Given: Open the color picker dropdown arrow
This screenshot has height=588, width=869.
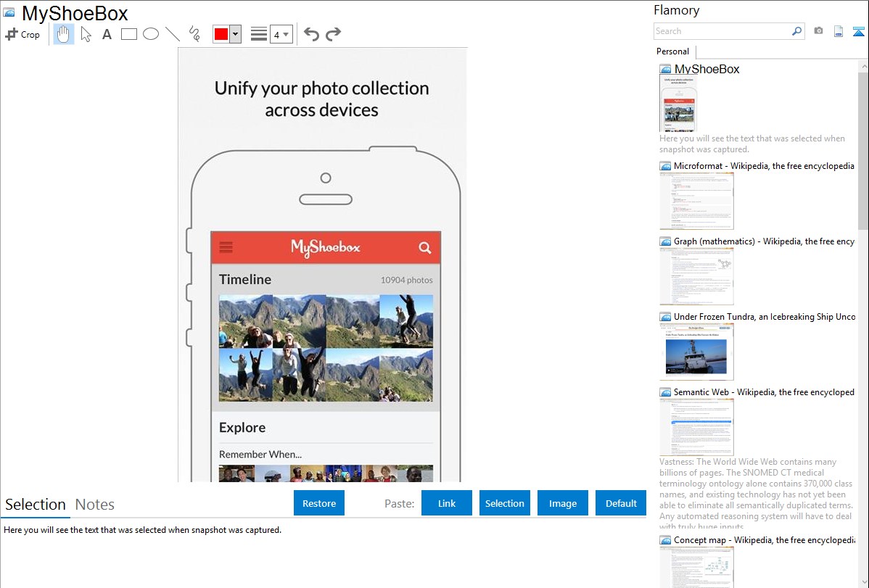Looking at the screenshot, I should coord(235,34).
